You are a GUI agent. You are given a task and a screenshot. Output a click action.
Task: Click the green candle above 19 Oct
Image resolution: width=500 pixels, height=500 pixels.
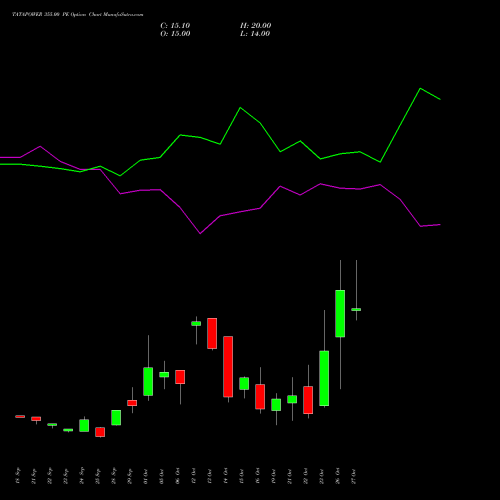pyautogui.click(x=276, y=405)
